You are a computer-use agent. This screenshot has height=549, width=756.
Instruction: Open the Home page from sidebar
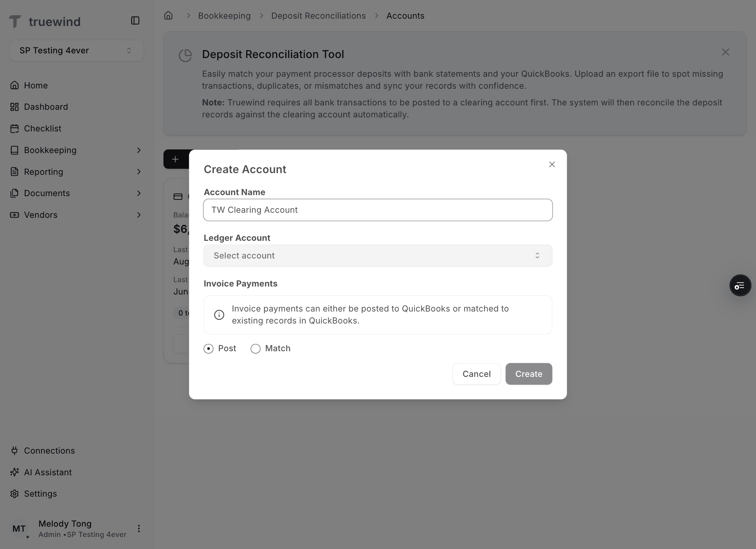[35, 85]
